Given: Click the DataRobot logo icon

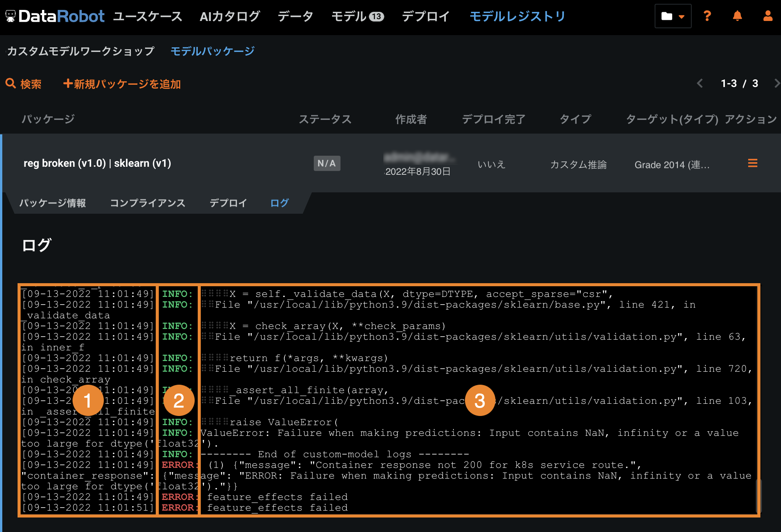Looking at the screenshot, I should pyautogui.click(x=10, y=16).
